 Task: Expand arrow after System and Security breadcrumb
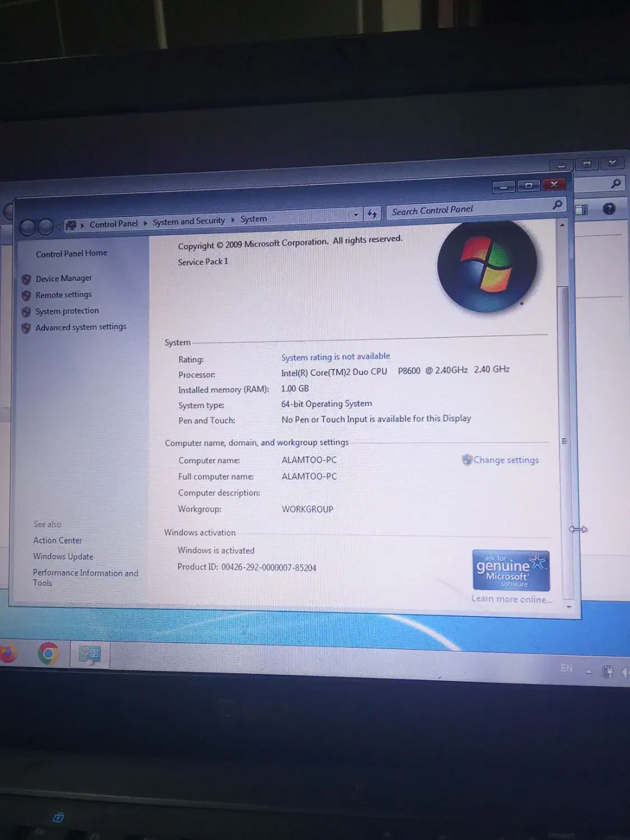coord(232,220)
